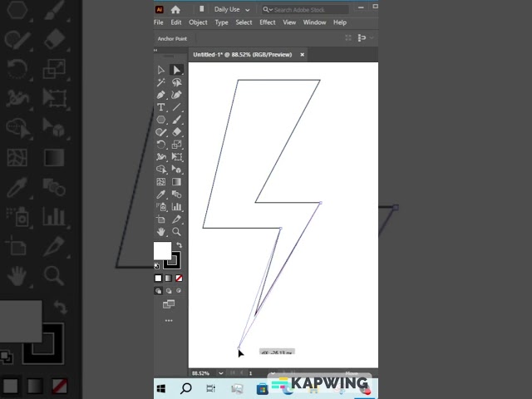
Task: Select the Blend tool
Action: 176,194
